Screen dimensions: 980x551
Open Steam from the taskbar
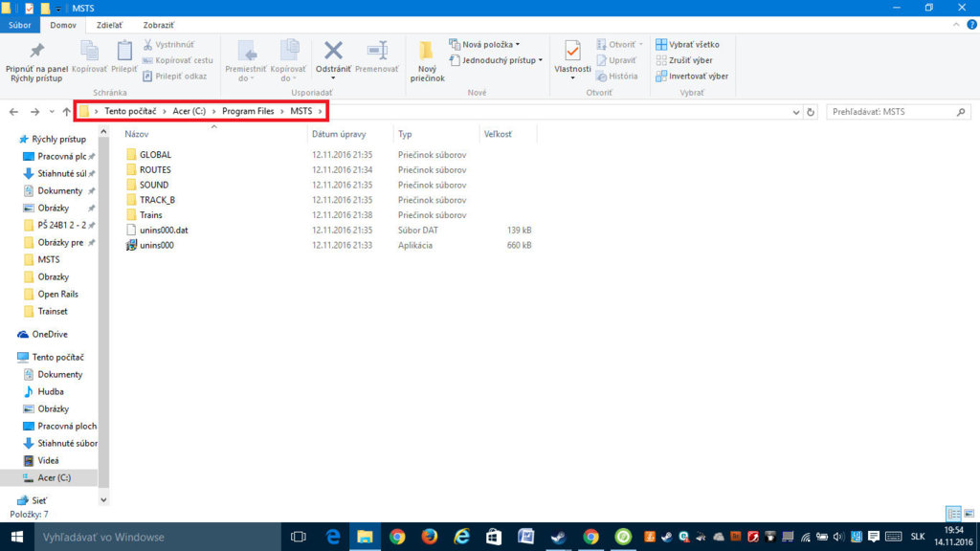click(557, 537)
